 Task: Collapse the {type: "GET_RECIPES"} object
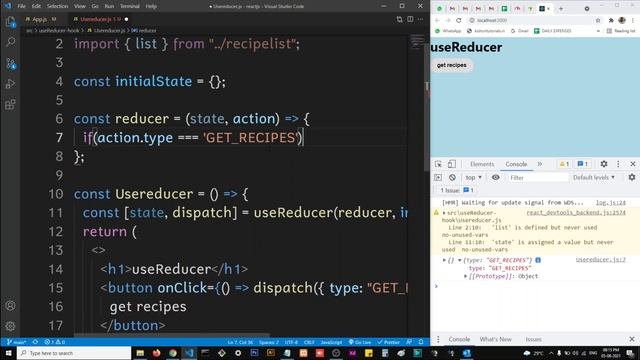460,260
